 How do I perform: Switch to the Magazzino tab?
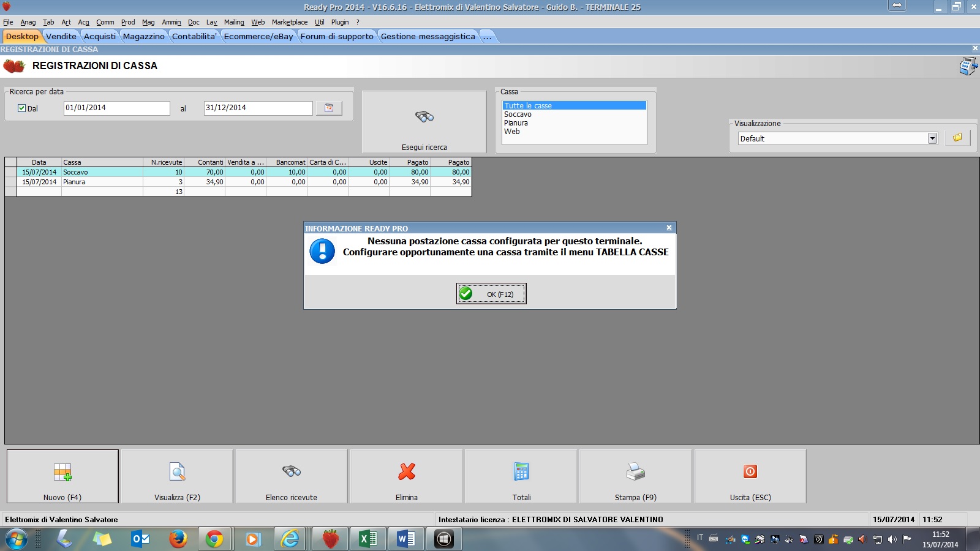144,36
